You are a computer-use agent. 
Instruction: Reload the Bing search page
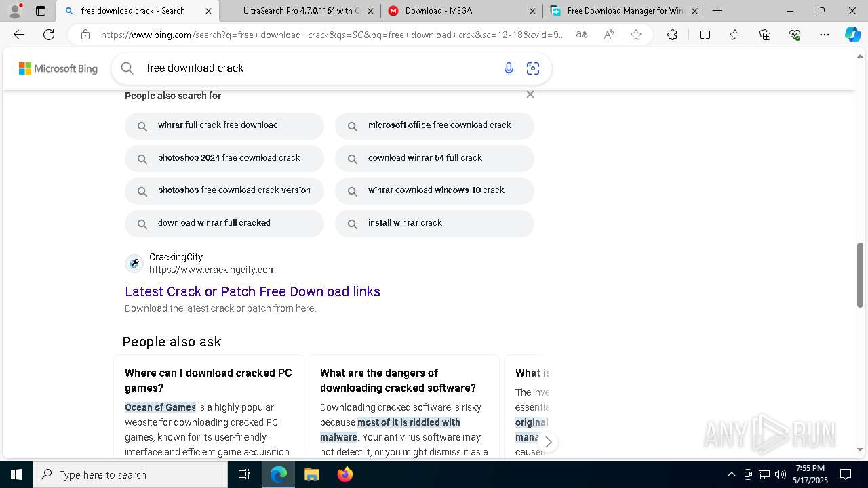pos(49,35)
